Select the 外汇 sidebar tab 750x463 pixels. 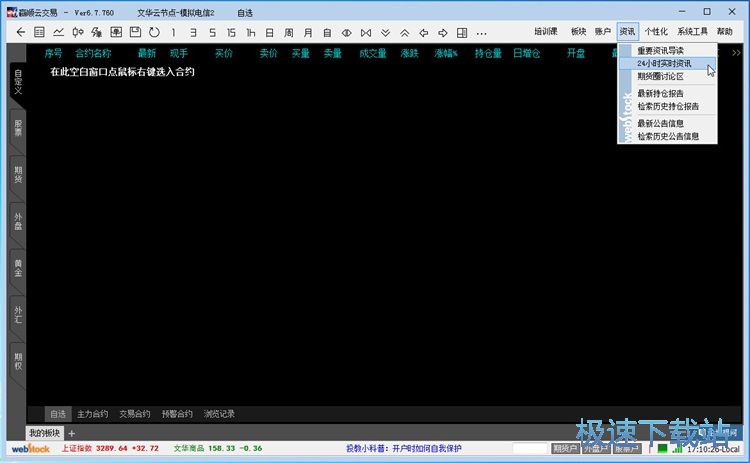point(18,315)
